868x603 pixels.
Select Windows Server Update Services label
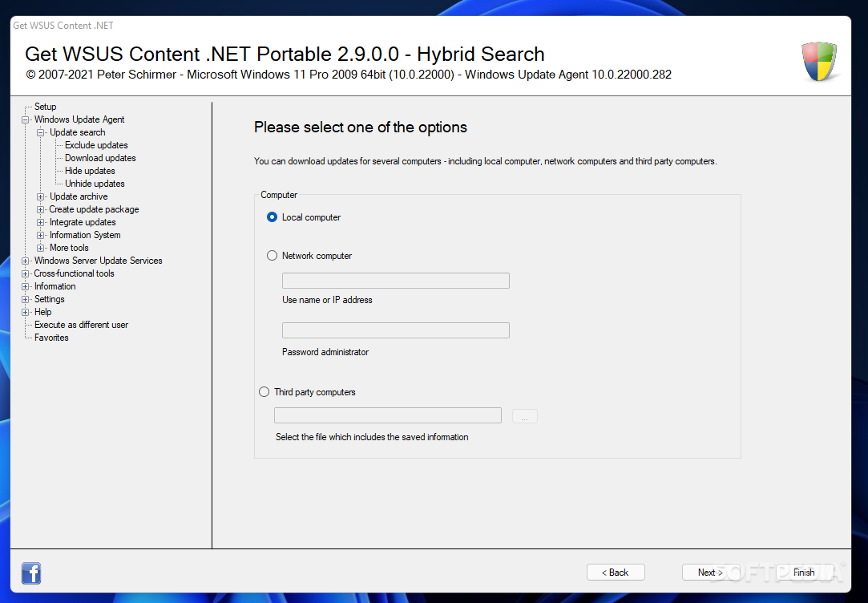99,261
